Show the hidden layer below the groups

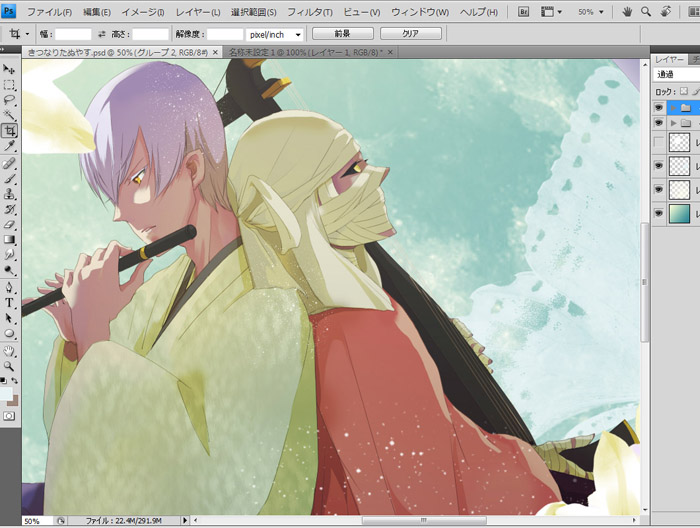tap(658, 142)
